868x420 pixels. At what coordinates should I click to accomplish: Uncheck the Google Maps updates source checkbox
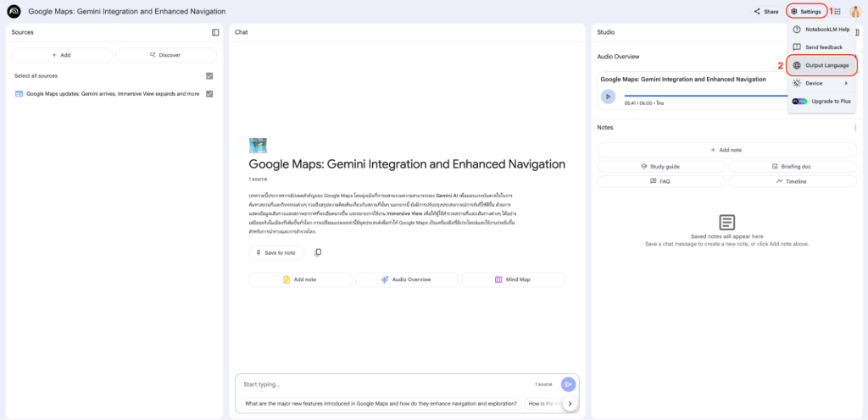tap(209, 94)
